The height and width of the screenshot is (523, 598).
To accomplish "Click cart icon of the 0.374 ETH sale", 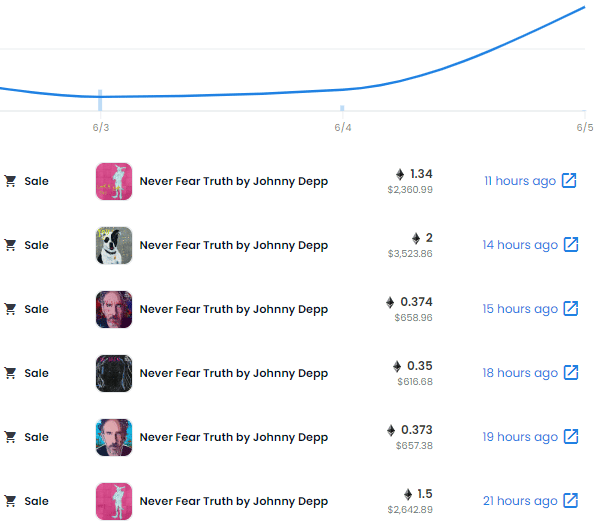I will point(10,309).
